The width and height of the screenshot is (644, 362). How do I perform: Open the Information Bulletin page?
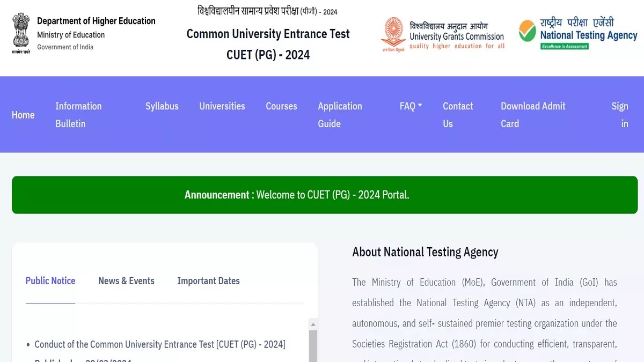(78, 115)
